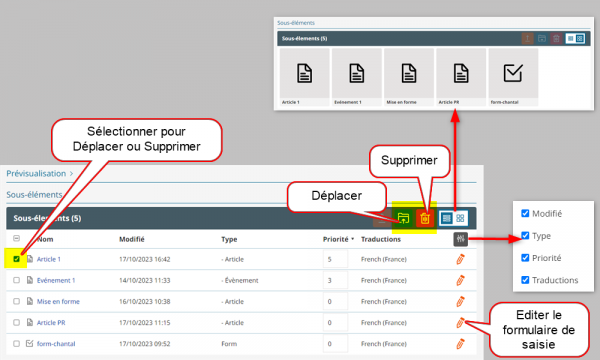Viewport: 600px width, 360px height.
Task: Click the trash icon in the top grid panel
Action: coord(556,38)
